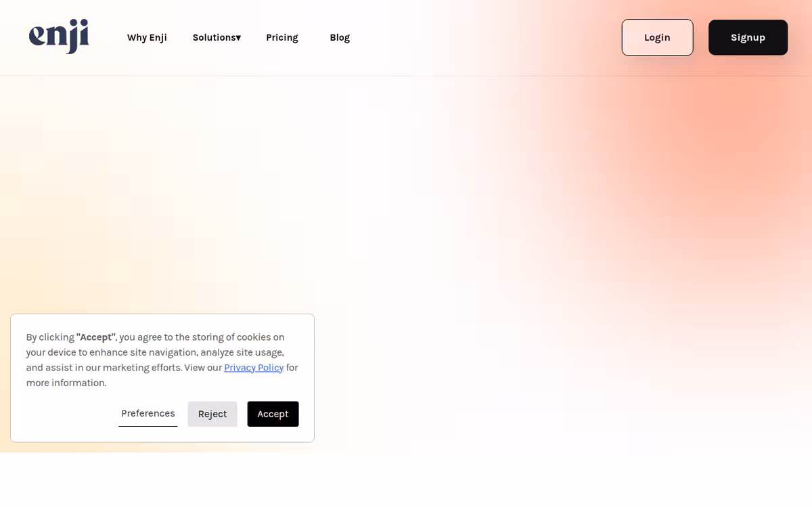Screen dimensions: 812x508
Task: Accept cookies in the banner
Action: (273, 414)
